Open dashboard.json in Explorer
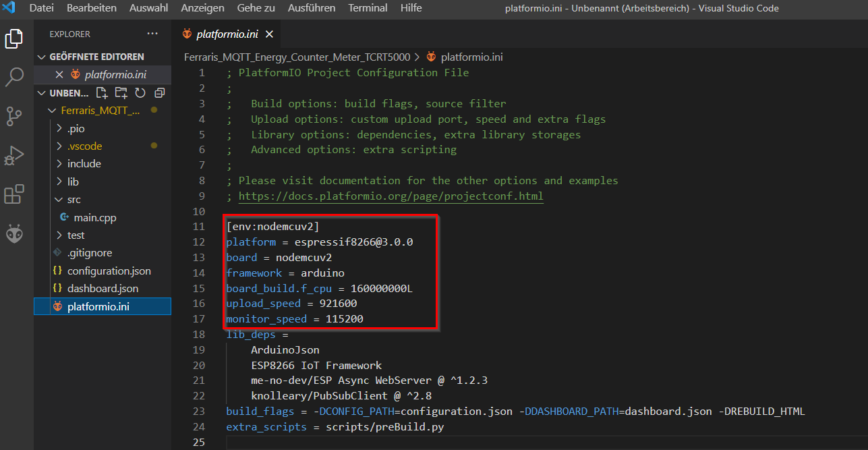This screenshot has width=868, height=450. 103,288
